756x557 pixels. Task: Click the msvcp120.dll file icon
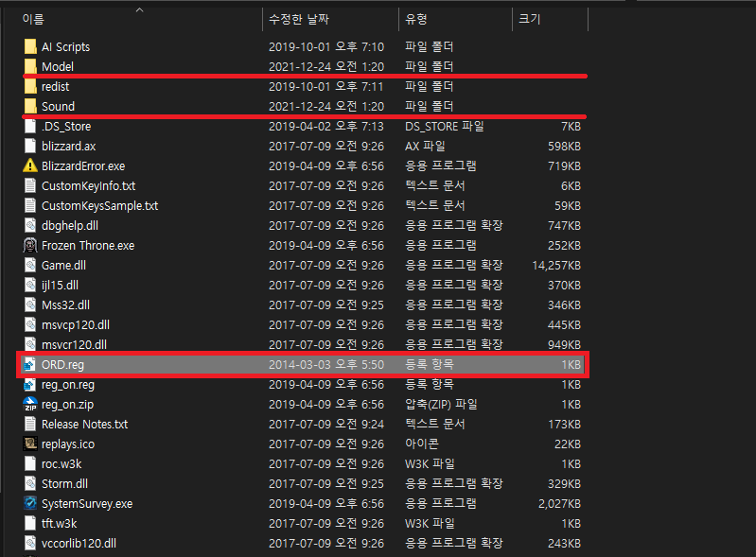click(30, 324)
